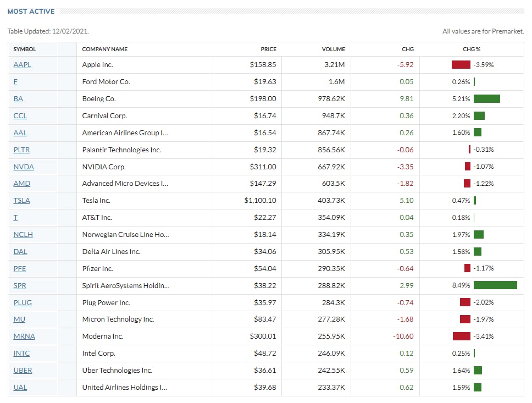Click the -1.22% AMD change percent

pos(484,183)
